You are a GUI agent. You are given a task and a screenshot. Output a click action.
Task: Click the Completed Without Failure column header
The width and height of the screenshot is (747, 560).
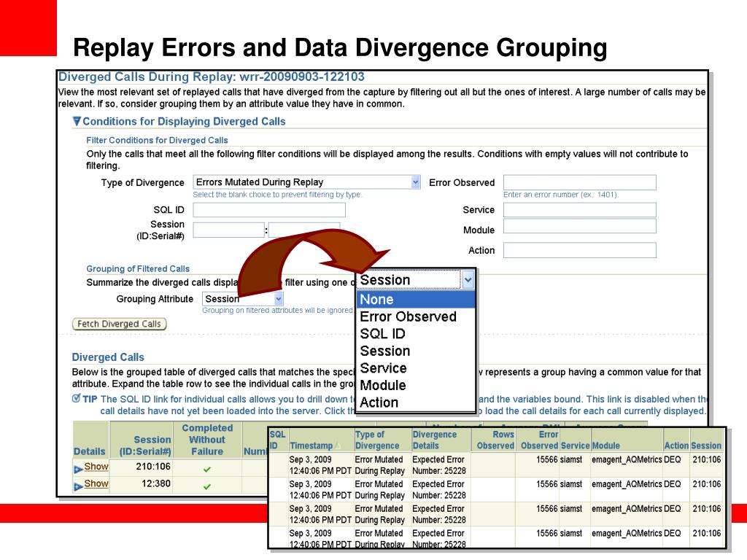[x=207, y=440]
